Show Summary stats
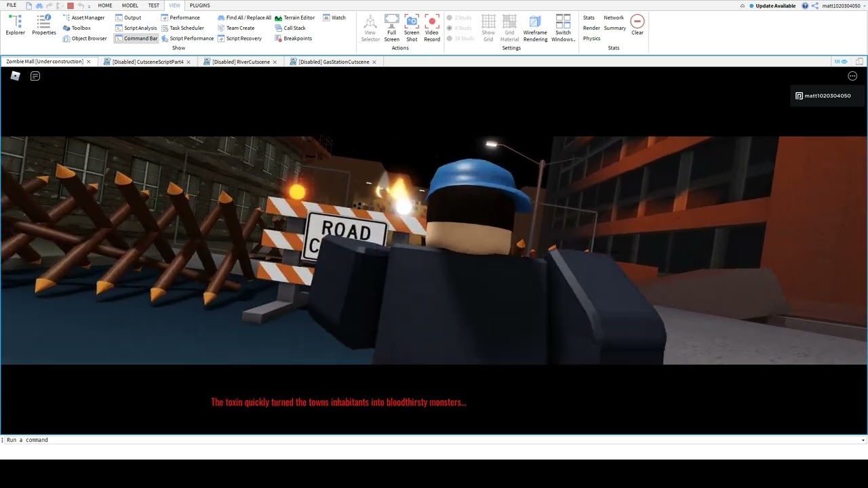Image resolution: width=868 pixels, height=488 pixels. [x=615, y=28]
